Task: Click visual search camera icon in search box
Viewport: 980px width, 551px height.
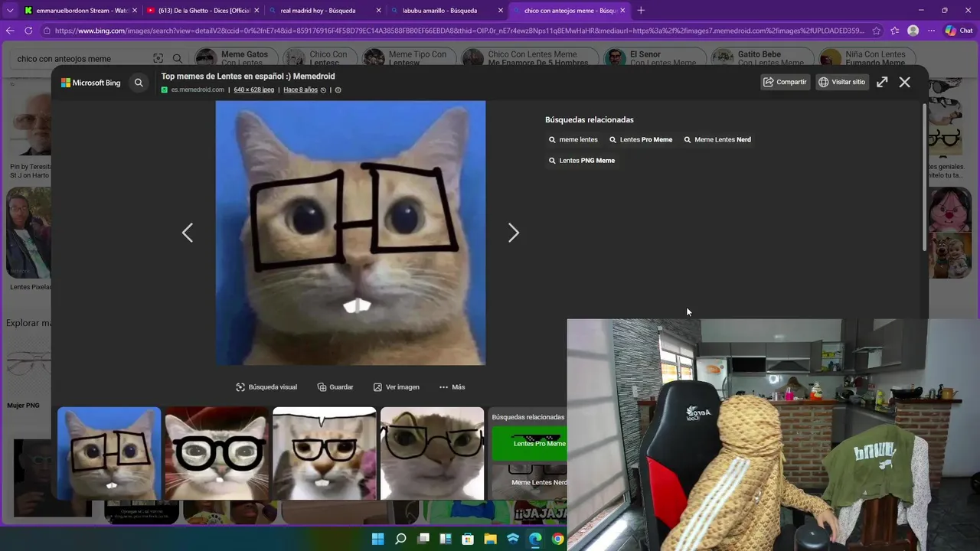Action: pos(158,58)
